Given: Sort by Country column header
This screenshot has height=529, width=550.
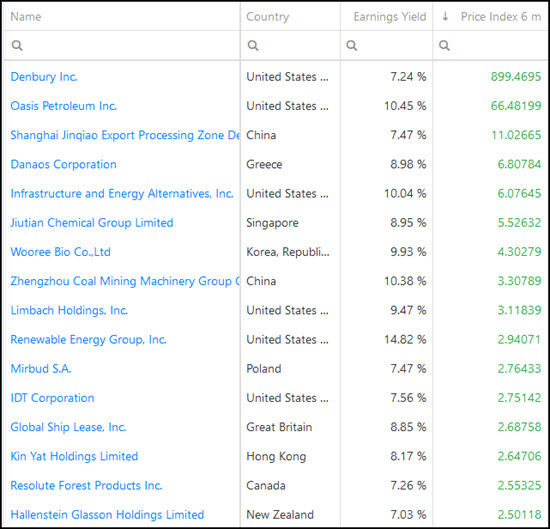Looking at the screenshot, I should (268, 16).
